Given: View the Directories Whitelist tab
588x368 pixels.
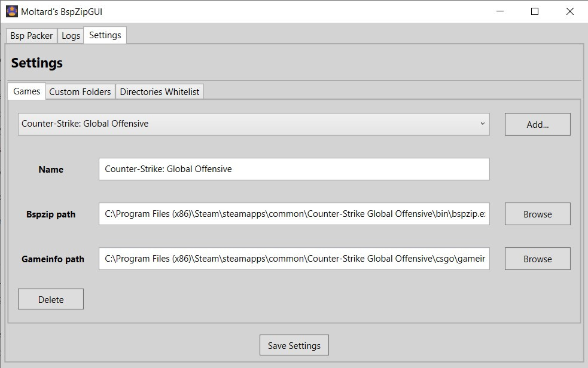Looking at the screenshot, I should point(159,91).
